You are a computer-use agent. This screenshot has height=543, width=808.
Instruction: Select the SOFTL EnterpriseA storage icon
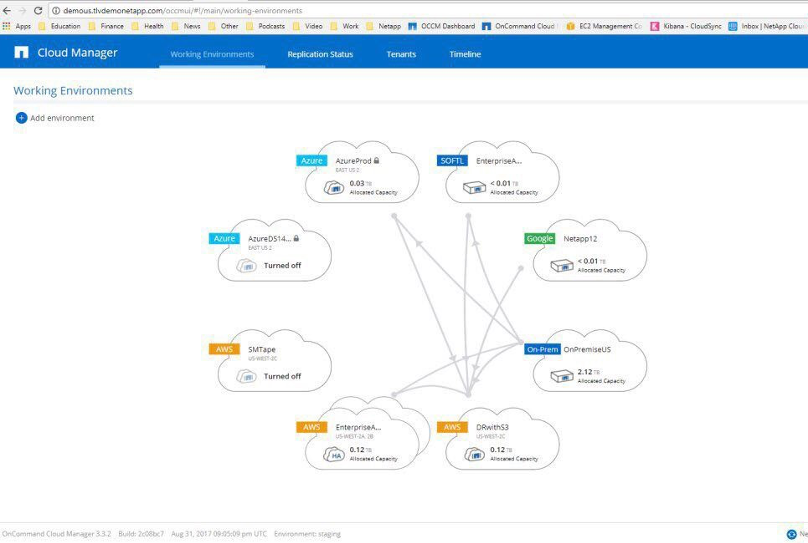tap(474, 187)
